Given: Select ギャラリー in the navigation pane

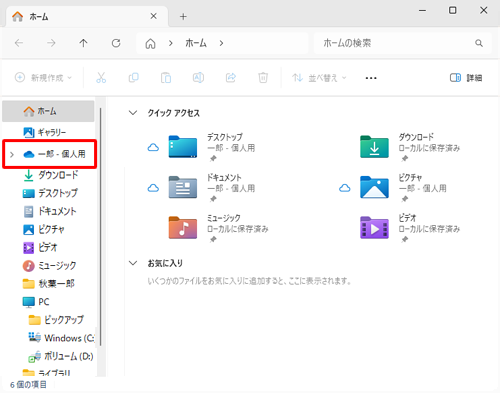Looking at the screenshot, I should tap(48, 132).
